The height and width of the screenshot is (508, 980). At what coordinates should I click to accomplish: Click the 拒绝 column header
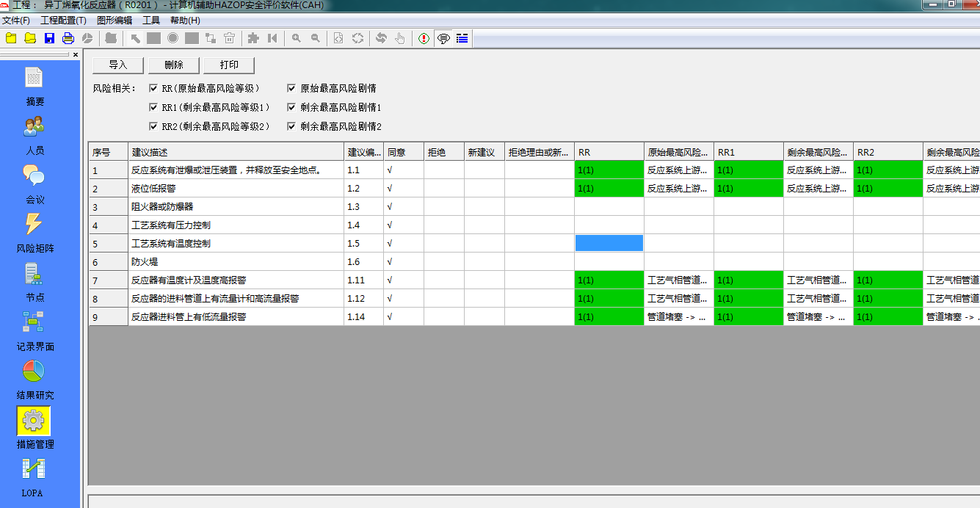(x=444, y=153)
